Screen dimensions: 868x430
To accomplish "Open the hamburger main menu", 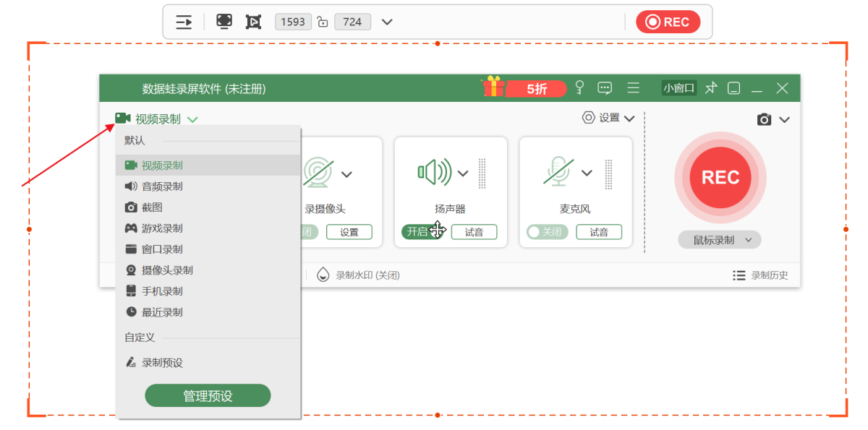I will click(x=633, y=88).
